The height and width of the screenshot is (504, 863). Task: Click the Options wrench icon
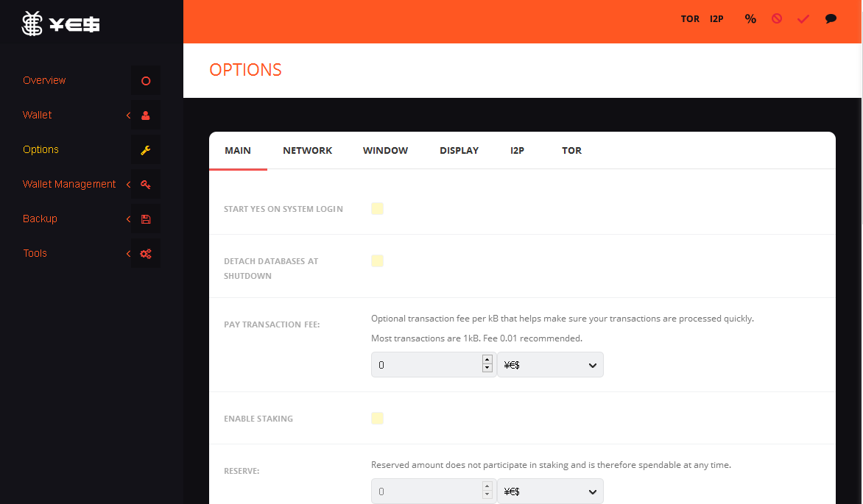tap(146, 150)
